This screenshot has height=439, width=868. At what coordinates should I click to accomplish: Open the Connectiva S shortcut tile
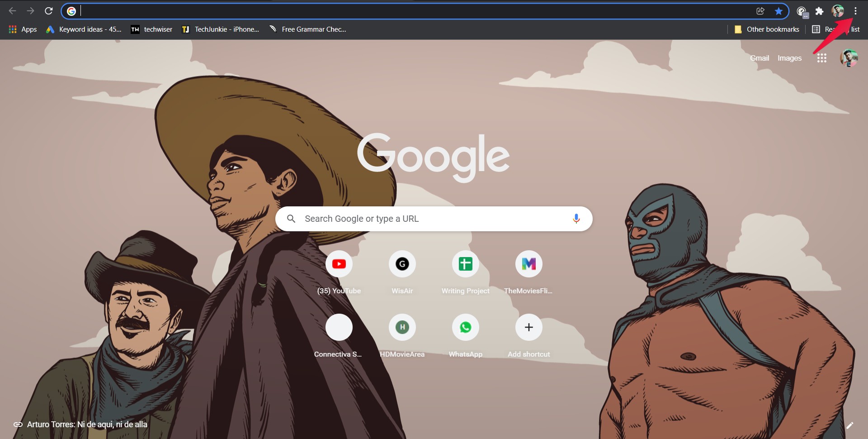coord(339,336)
